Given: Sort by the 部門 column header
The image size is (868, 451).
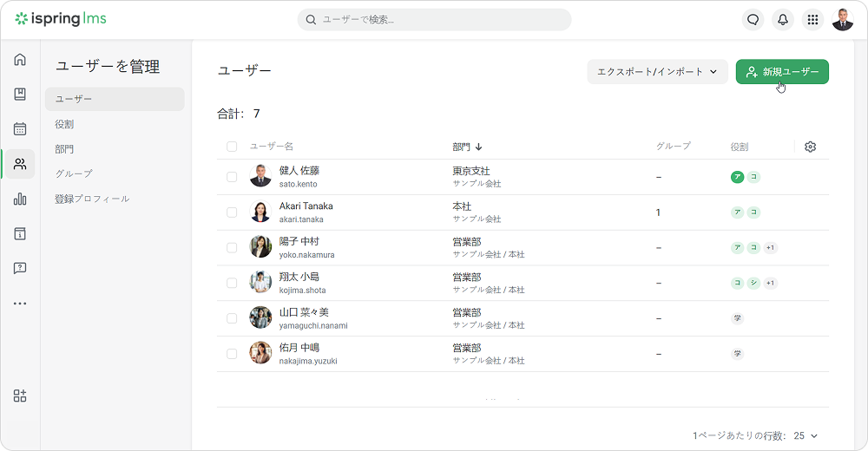Looking at the screenshot, I should [467, 147].
